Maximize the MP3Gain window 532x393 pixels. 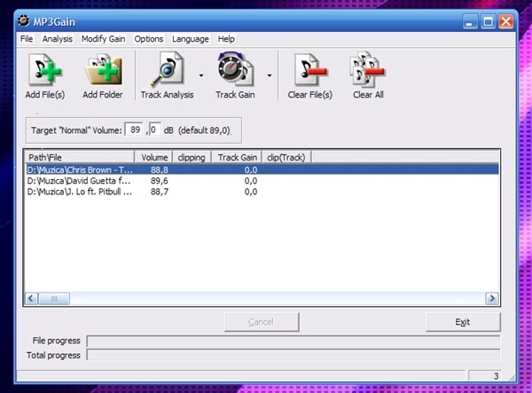(488, 22)
